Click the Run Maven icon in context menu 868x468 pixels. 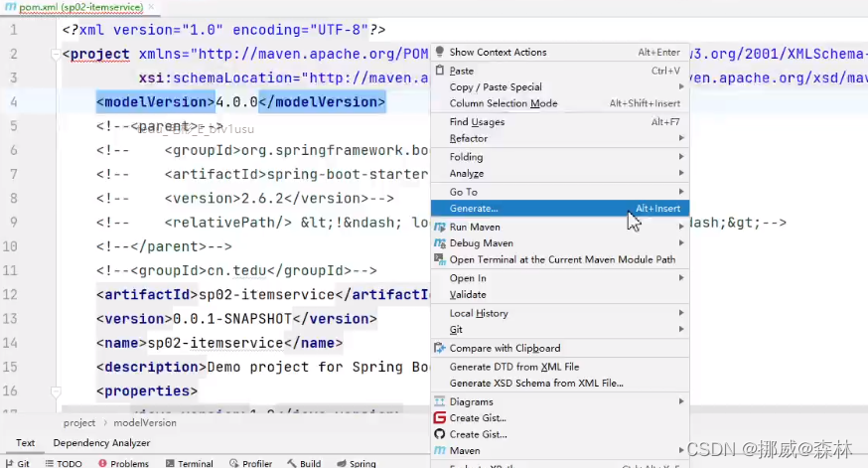440,227
